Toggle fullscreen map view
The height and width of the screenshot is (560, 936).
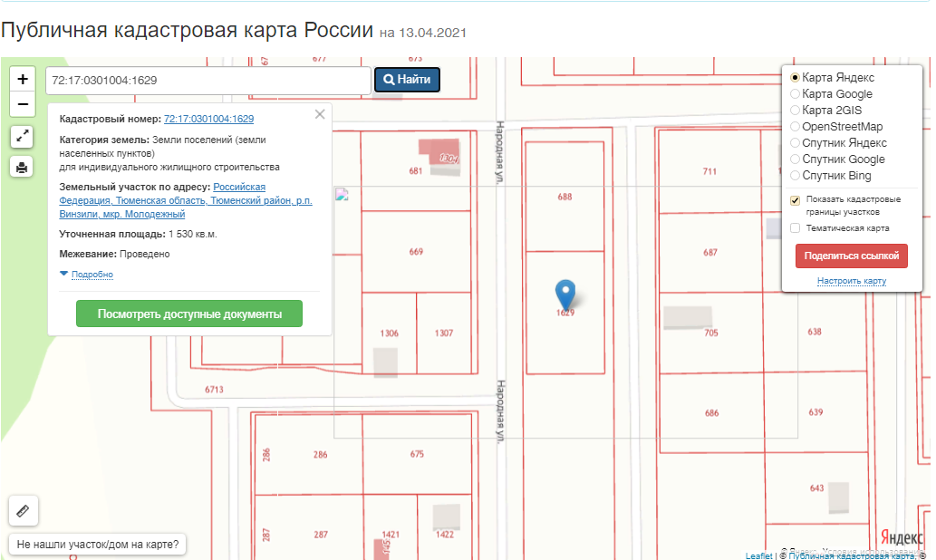(x=22, y=137)
